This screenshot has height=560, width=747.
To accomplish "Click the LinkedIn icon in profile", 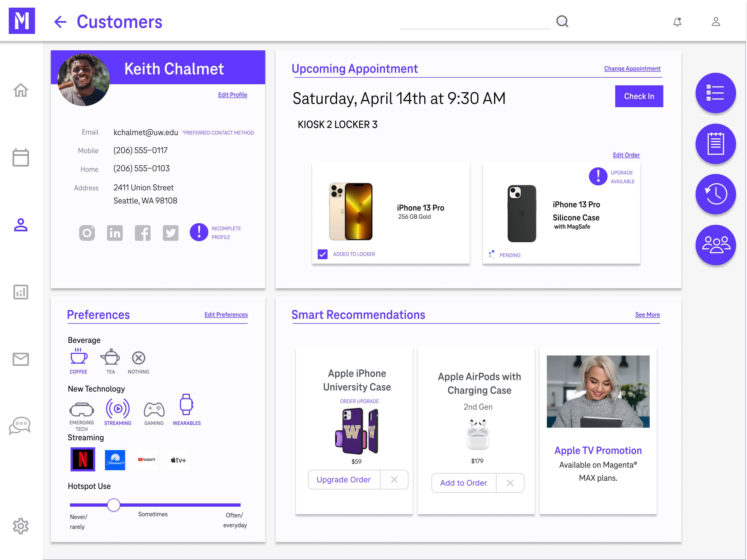I will 115,233.
